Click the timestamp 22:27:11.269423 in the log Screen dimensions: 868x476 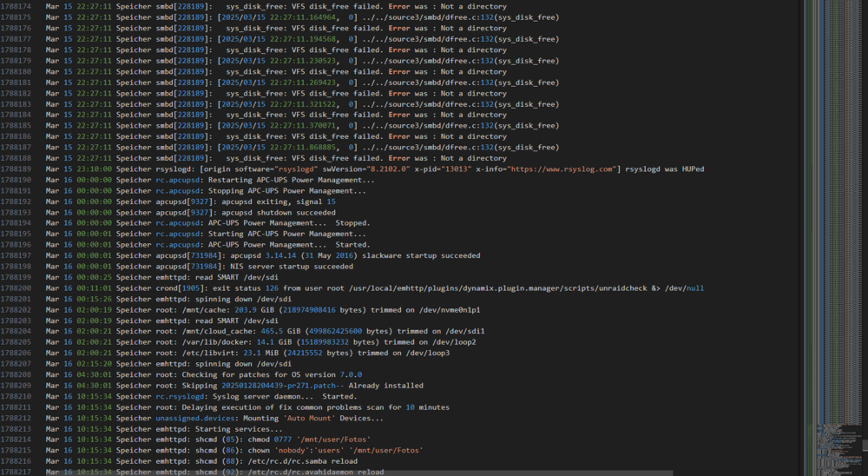[305, 83]
